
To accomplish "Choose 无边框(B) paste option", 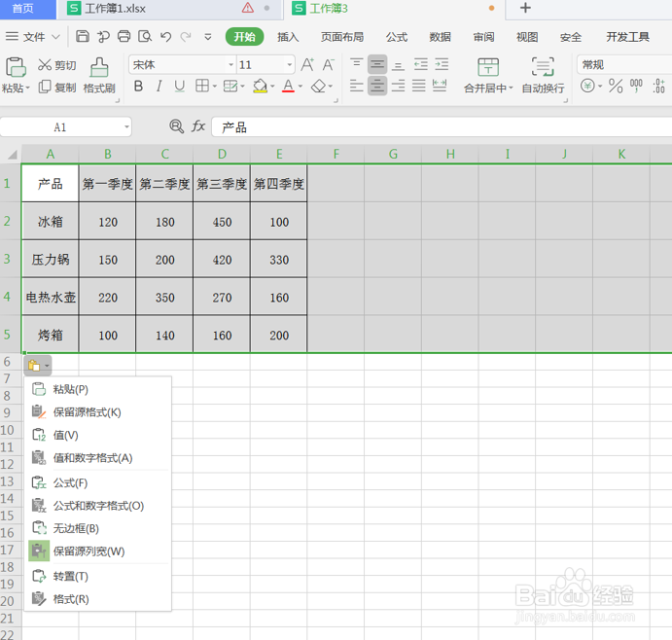I will coord(98,528).
